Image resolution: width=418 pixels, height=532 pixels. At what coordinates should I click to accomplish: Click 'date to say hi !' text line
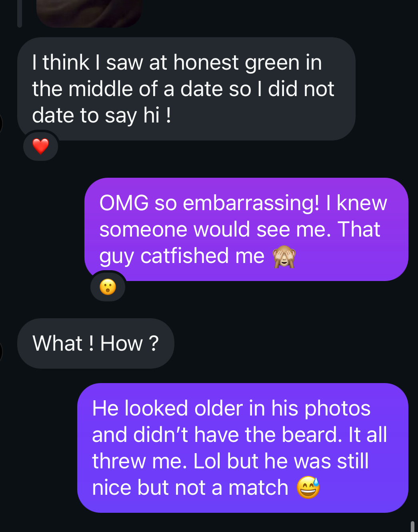pos(102,116)
